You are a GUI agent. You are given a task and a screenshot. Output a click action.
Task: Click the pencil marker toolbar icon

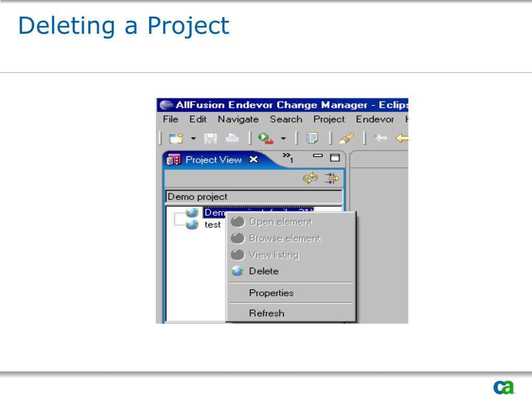coord(347,138)
